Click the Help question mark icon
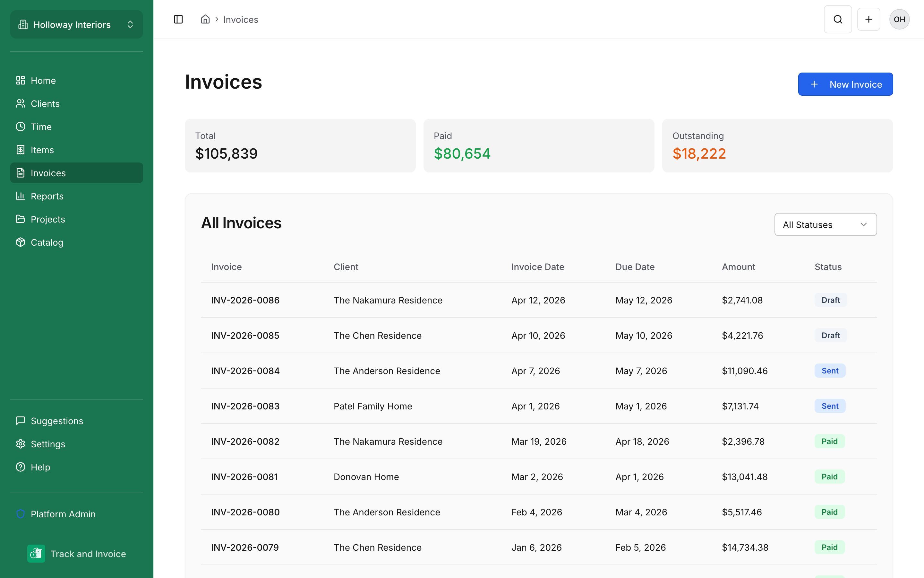This screenshot has width=924, height=578. 21,467
